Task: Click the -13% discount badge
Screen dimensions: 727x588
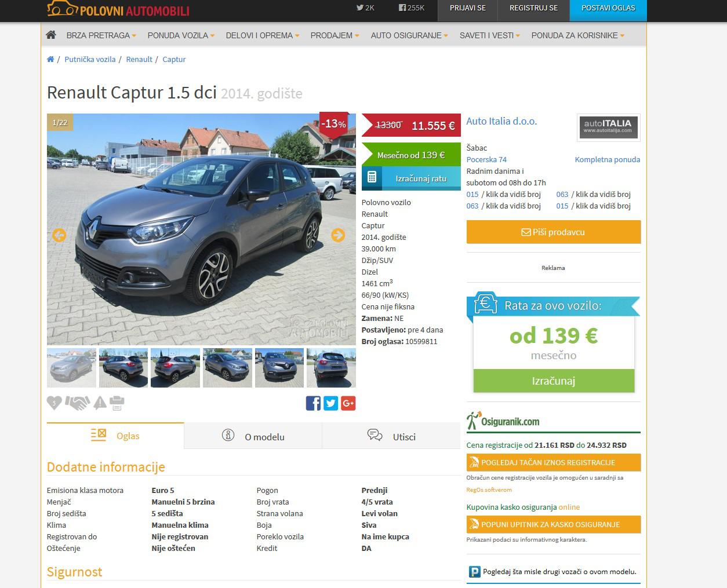Action: point(333,124)
